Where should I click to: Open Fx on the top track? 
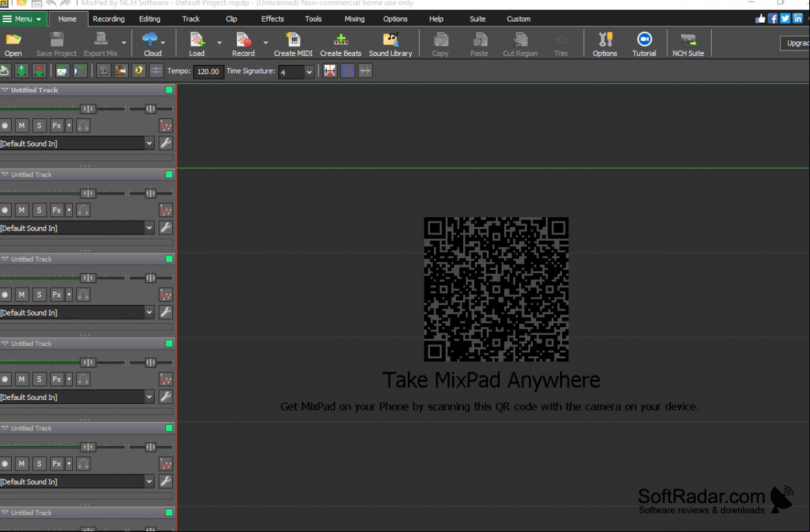(x=57, y=125)
